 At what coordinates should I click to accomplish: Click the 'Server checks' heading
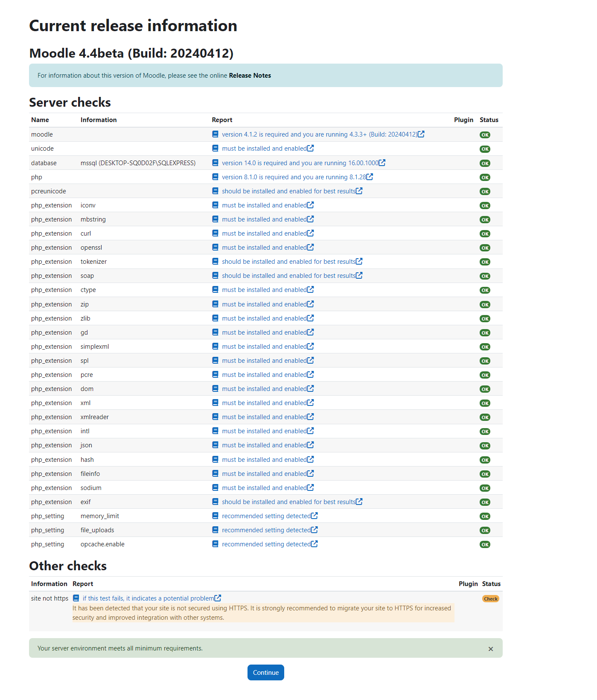click(70, 102)
